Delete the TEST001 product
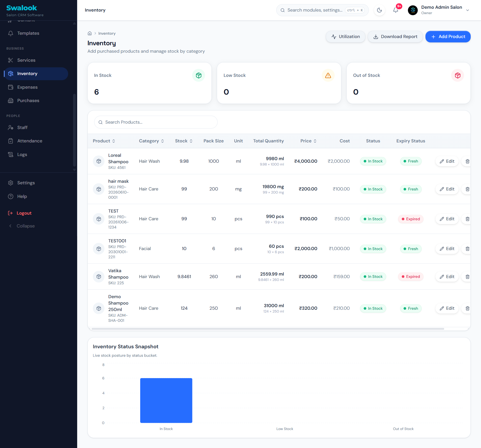The image size is (481, 448). point(467,249)
